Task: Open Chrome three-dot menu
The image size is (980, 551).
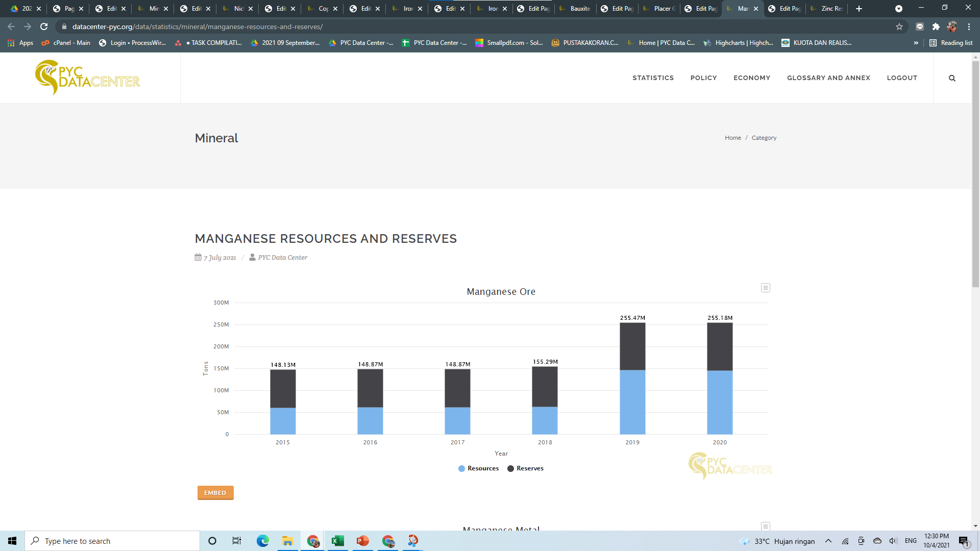Action: tap(969, 27)
